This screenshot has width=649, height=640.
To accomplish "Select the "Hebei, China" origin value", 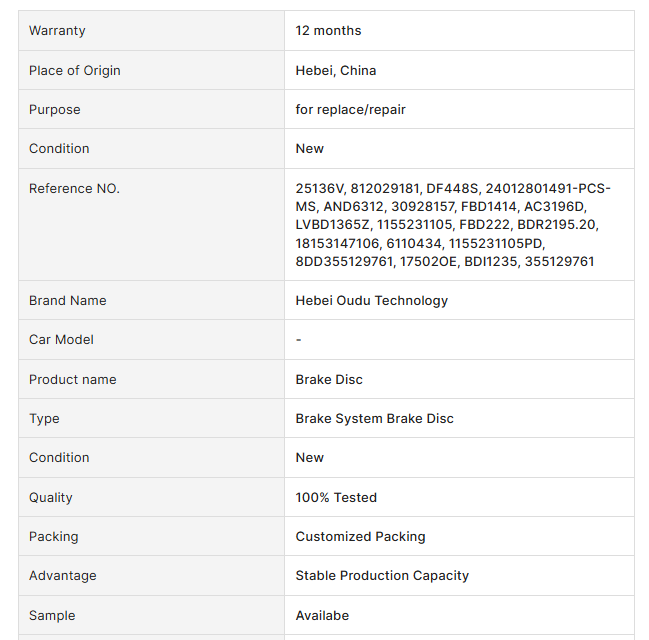I will (x=336, y=70).
